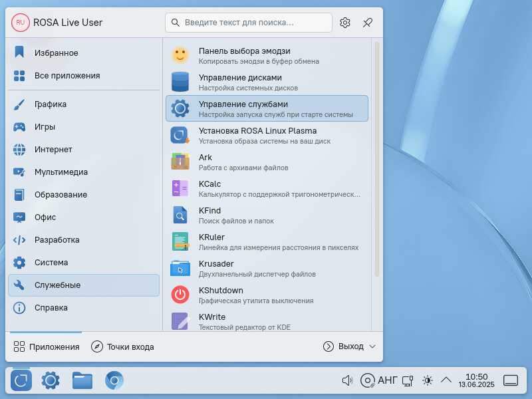This screenshot has width=532, height=399.
Task: Launch the ROSA Linux Plasma installer icon
Action: [180, 135]
